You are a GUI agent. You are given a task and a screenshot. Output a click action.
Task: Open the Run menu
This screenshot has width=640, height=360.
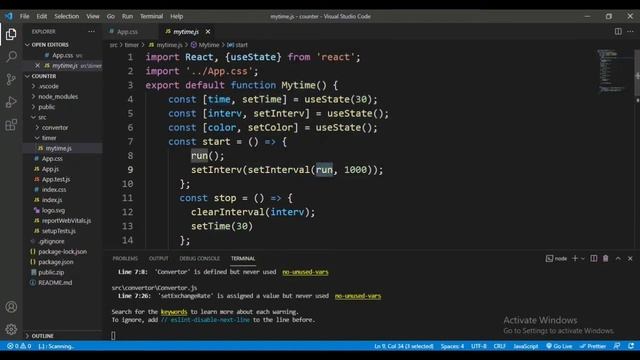point(127,16)
